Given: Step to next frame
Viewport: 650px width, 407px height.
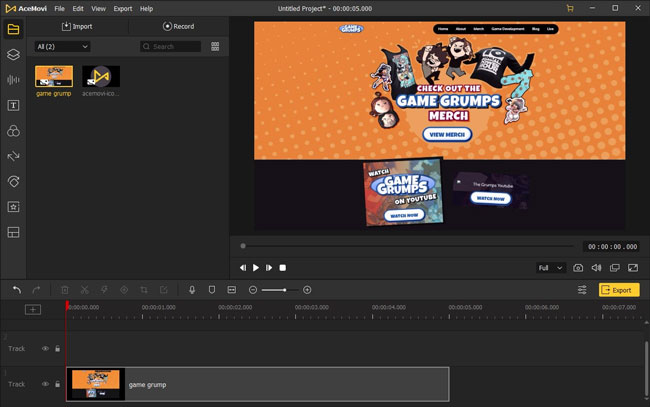Looking at the screenshot, I should click(269, 268).
